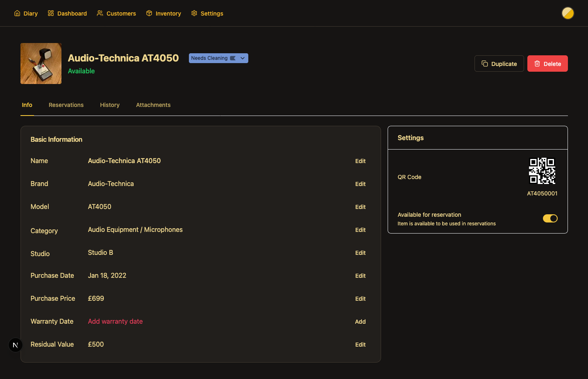Duplicate this inventory item
The width and height of the screenshot is (588, 379).
tap(499, 64)
